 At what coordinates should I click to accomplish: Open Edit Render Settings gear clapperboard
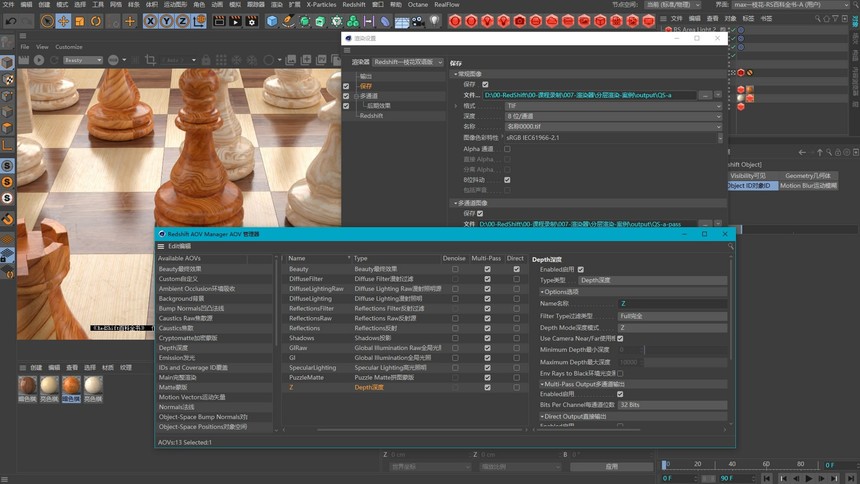pos(252,21)
